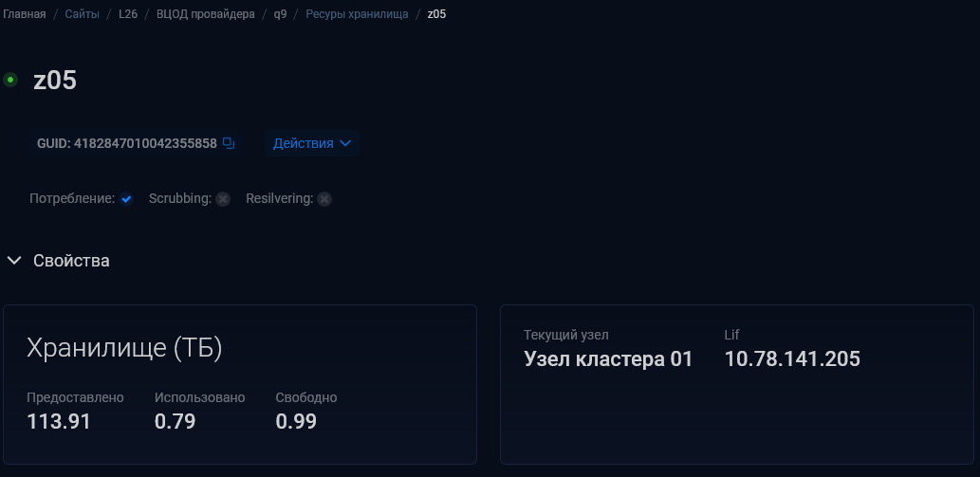Click the Потребление blue checkmark icon

coord(126,199)
